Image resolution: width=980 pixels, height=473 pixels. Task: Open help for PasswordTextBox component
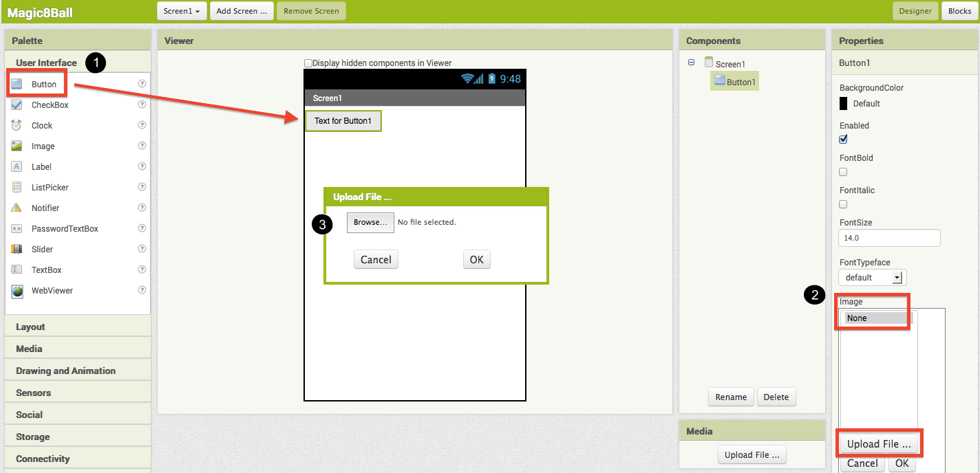coord(142,228)
